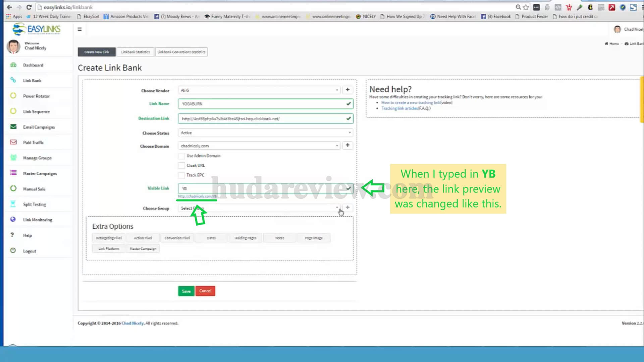Click the browser address bar
This screenshot has height=362, width=644.
(275, 7)
